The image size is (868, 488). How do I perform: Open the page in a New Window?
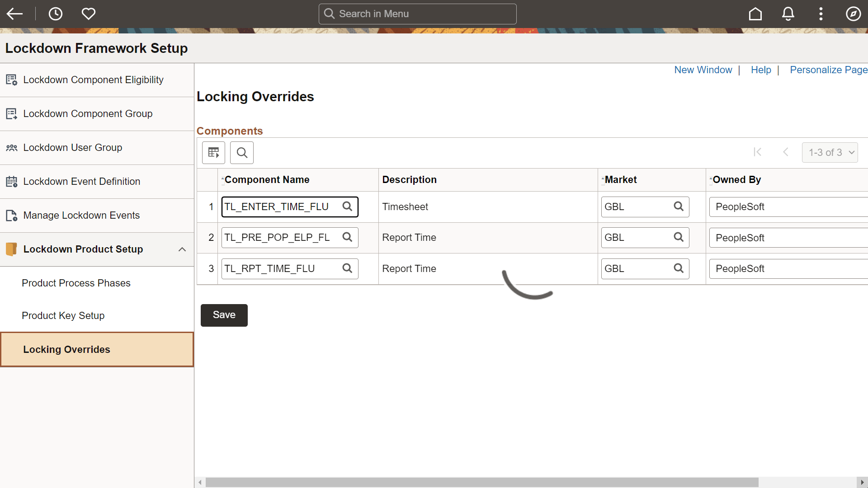[703, 70]
